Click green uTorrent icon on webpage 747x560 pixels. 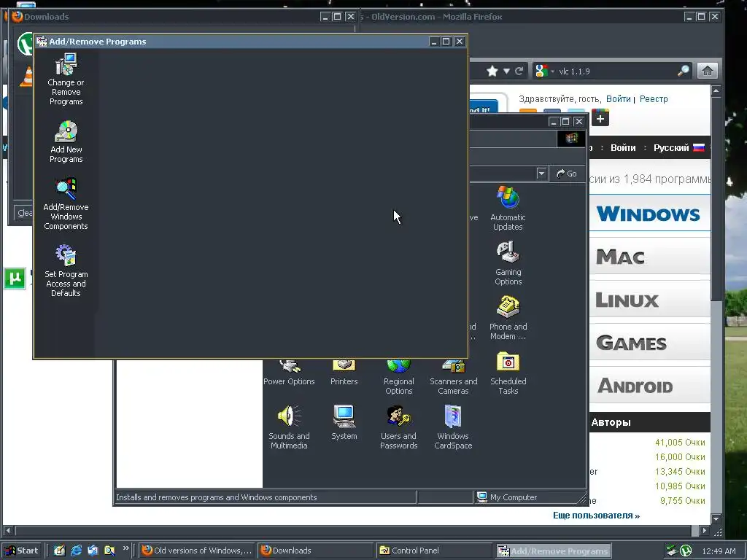(x=15, y=278)
